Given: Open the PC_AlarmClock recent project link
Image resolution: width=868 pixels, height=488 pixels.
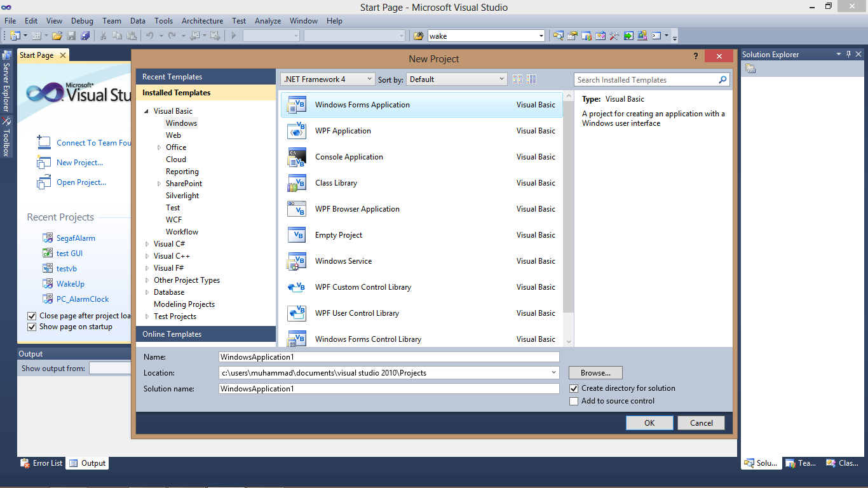Looking at the screenshot, I should tap(83, 299).
